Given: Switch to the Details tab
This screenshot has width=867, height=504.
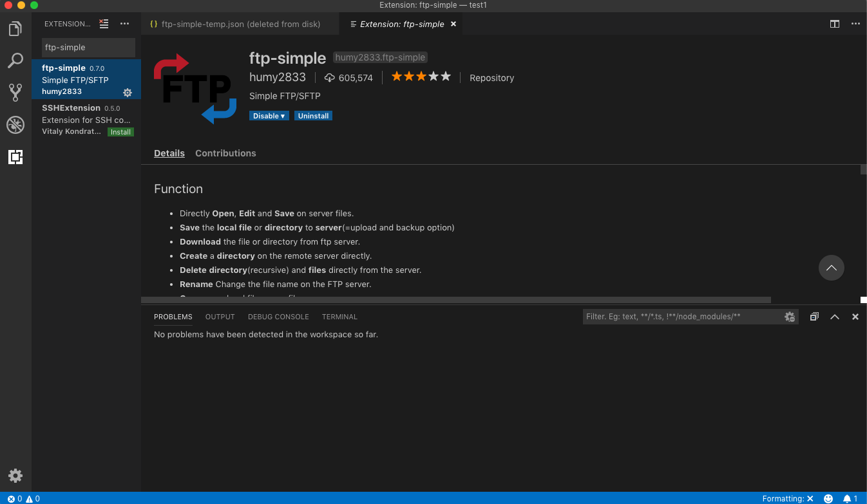Looking at the screenshot, I should (x=169, y=153).
